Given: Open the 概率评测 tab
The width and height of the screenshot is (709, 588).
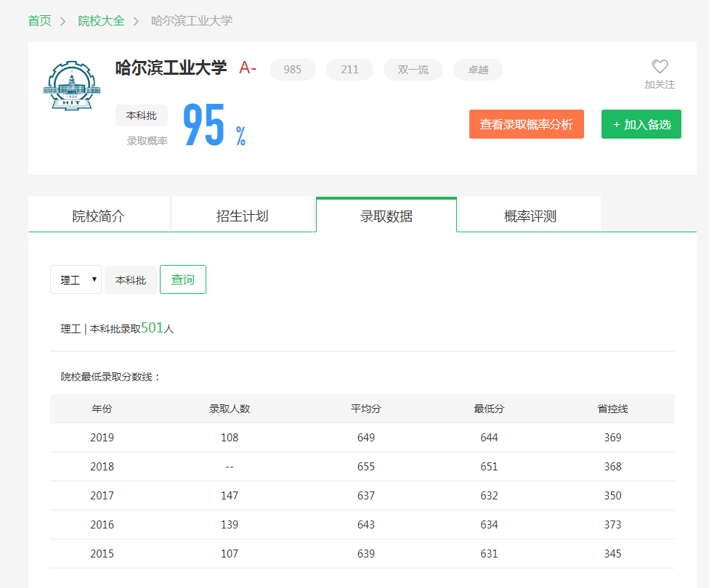Looking at the screenshot, I should 530,216.
